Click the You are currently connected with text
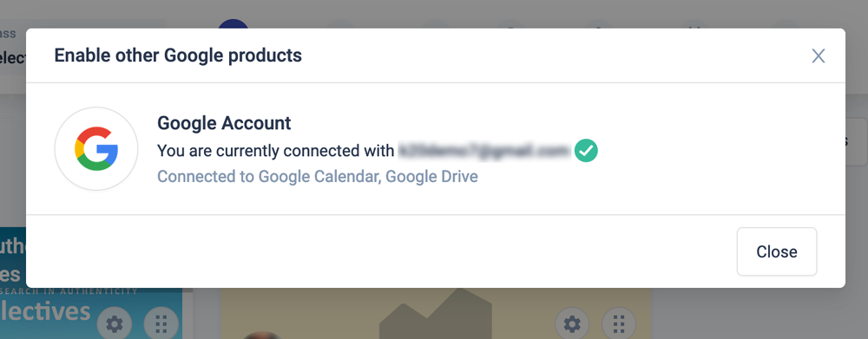This screenshot has width=868, height=339. tap(276, 150)
